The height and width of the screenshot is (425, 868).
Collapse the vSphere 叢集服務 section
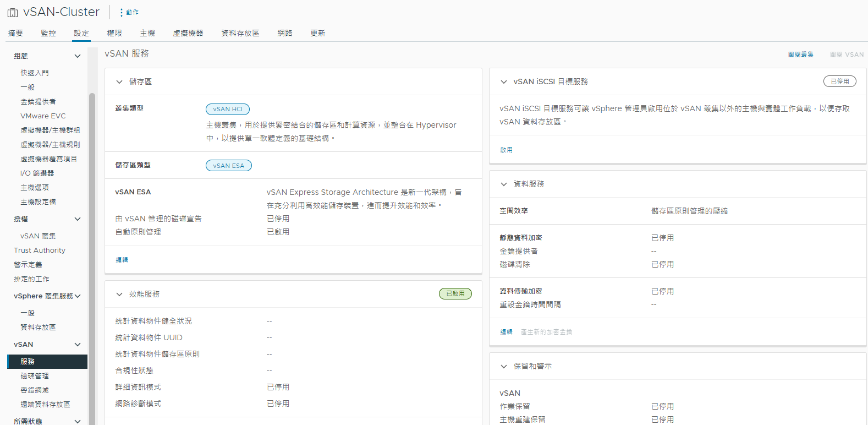tap(78, 296)
